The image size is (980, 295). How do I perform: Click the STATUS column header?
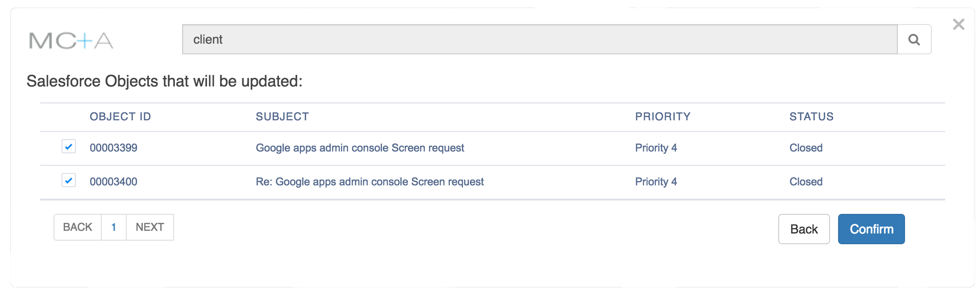pyautogui.click(x=811, y=117)
